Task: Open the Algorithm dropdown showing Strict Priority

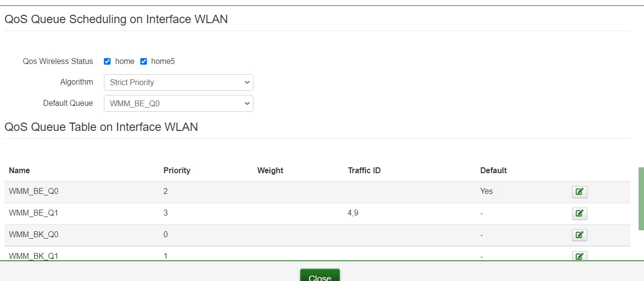Action: pos(179,83)
